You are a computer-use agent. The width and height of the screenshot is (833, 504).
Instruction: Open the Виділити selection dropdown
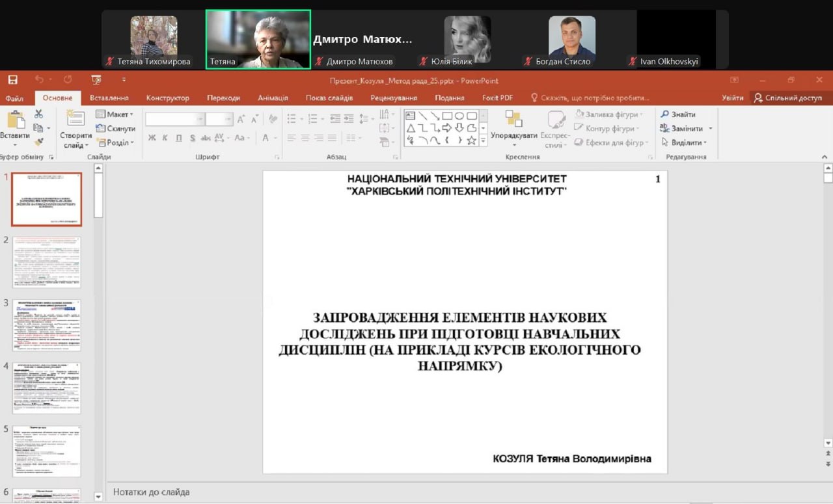[684, 142]
